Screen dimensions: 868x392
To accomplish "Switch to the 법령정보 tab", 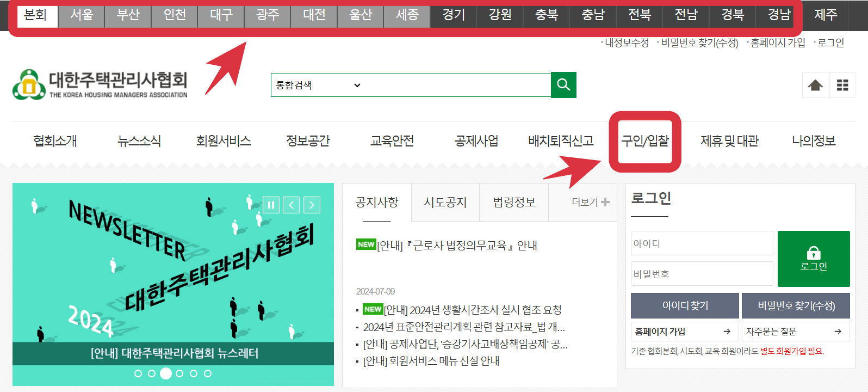I will point(514,203).
